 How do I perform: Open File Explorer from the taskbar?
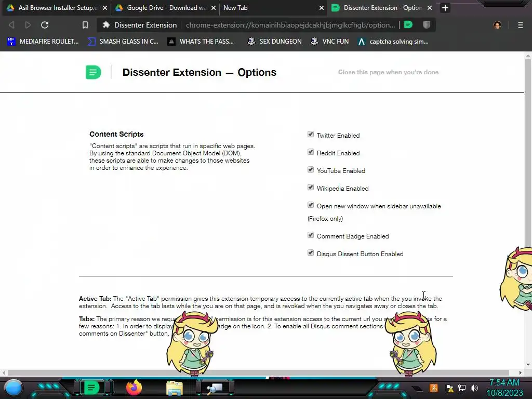tap(175, 388)
